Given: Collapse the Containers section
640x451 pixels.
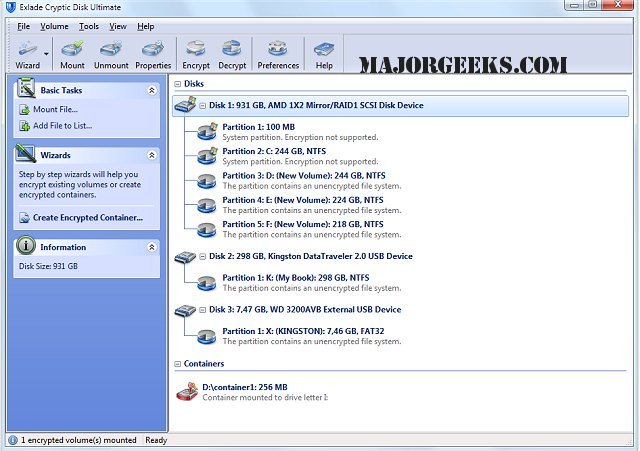Looking at the screenshot, I should click(x=178, y=364).
